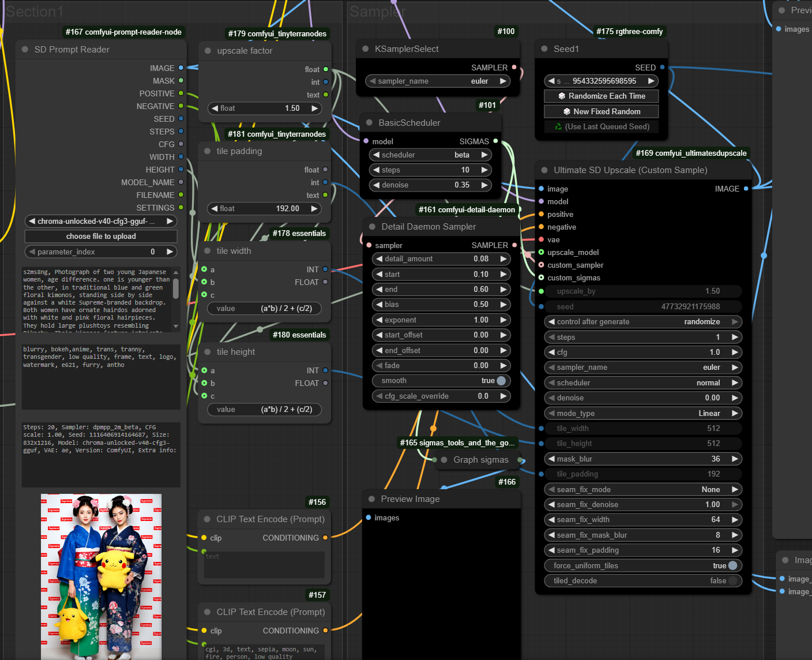The height and width of the screenshot is (660, 812).
Task: Click the SAMPLER output socket on KSamplerSelect
Action: pyautogui.click(x=514, y=67)
